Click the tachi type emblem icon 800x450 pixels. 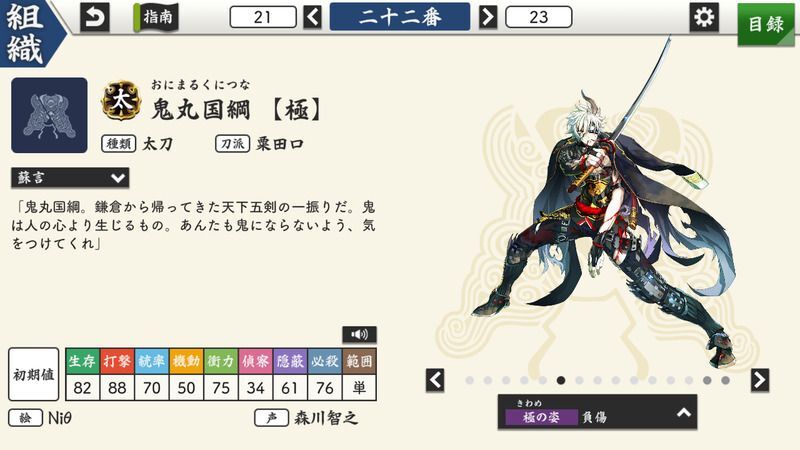(121, 100)
